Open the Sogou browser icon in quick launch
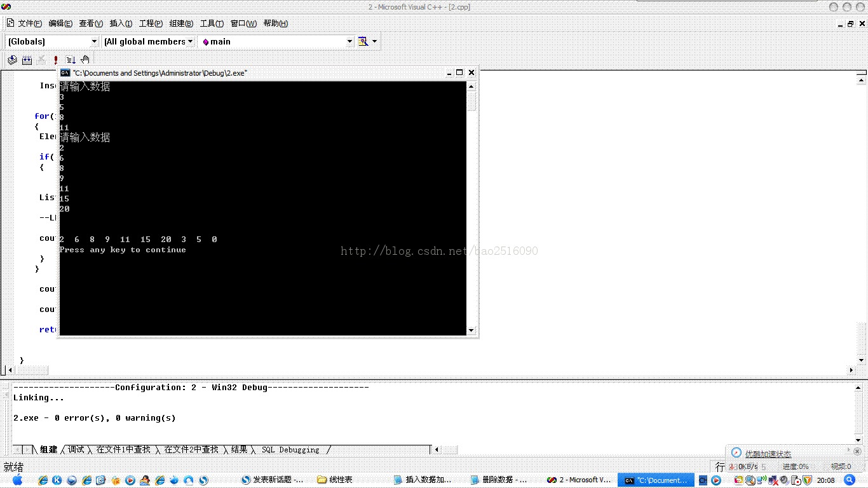This screenshot has width=868, height=488. [204, 480]
